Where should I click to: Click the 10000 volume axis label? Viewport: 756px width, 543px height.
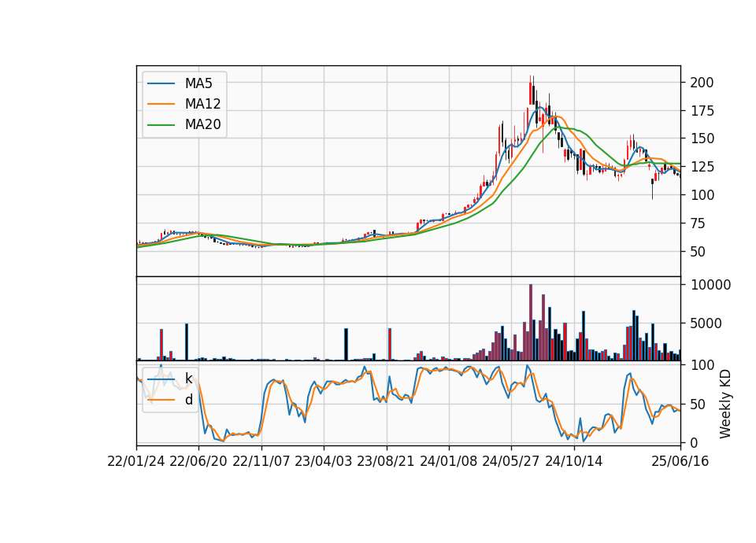710,285
